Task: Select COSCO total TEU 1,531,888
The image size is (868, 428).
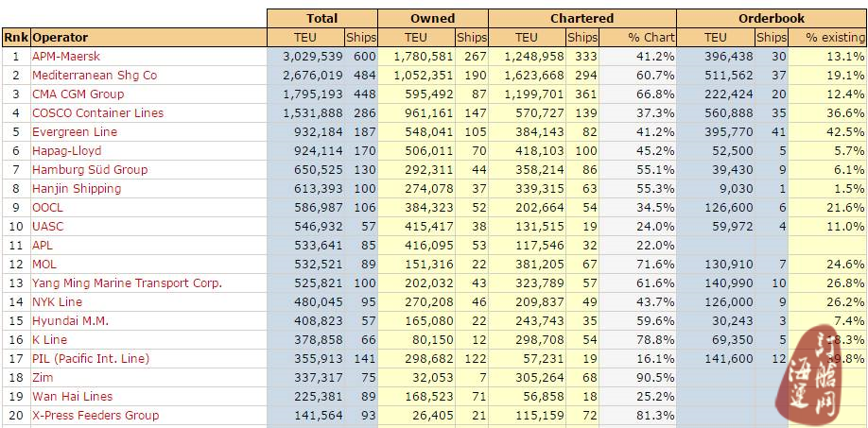Action: (313, 112)
